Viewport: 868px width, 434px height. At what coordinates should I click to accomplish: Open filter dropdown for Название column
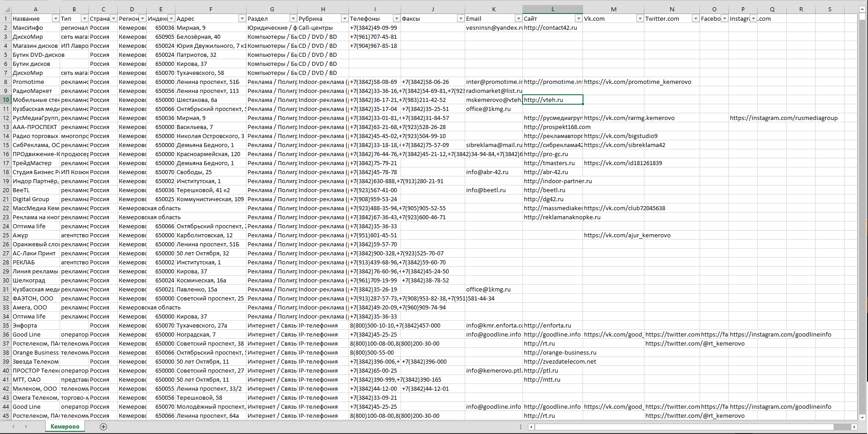(x=56, y=18)
